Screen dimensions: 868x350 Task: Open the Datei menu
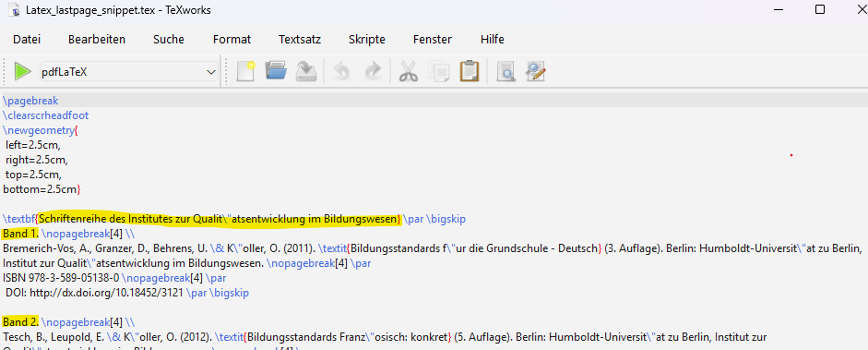(x=27, y=40)
